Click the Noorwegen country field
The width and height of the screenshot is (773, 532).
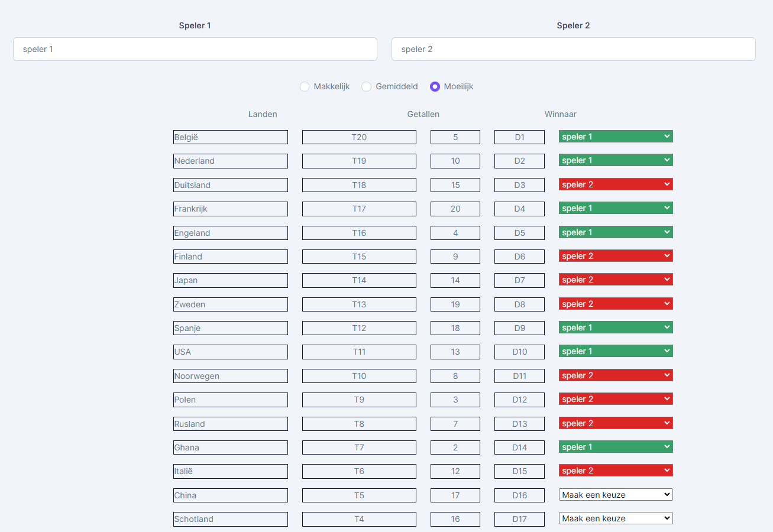pos(231,376)
